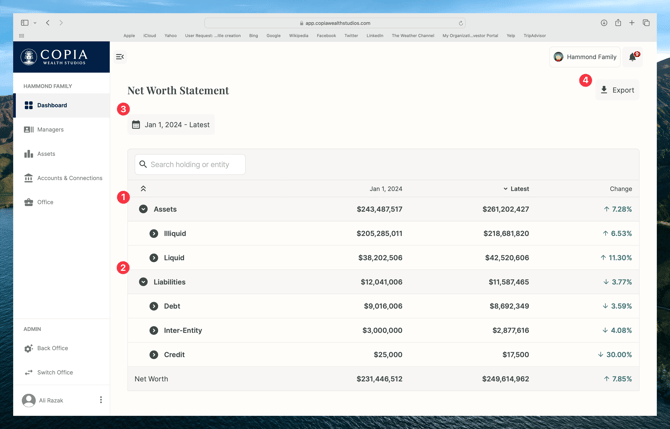Open the TripAdvisor bookmark
This screenshot has width=670, height=429.
click(x=535, y=35)
